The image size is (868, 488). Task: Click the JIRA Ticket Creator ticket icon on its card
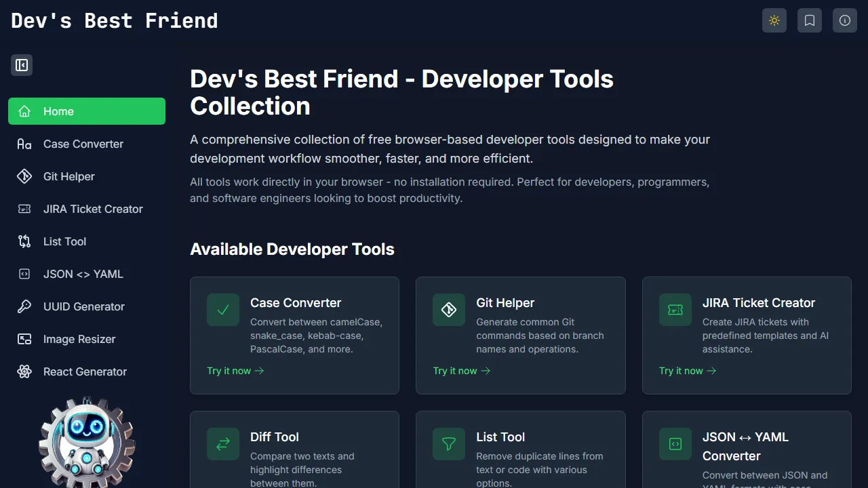(675, 309)
